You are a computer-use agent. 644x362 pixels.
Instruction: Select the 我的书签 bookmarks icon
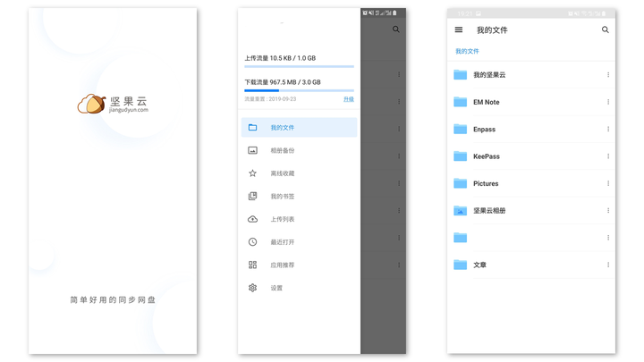point(252,196)
